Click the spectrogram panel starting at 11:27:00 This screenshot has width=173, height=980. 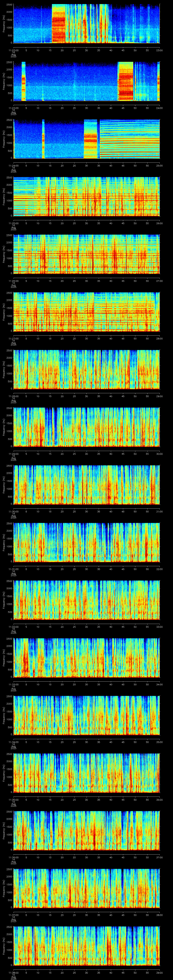(x=87, y=312)
